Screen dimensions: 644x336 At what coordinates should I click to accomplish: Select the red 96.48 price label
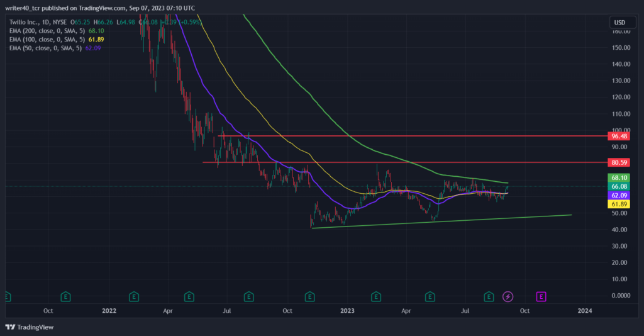pos(619,136)
